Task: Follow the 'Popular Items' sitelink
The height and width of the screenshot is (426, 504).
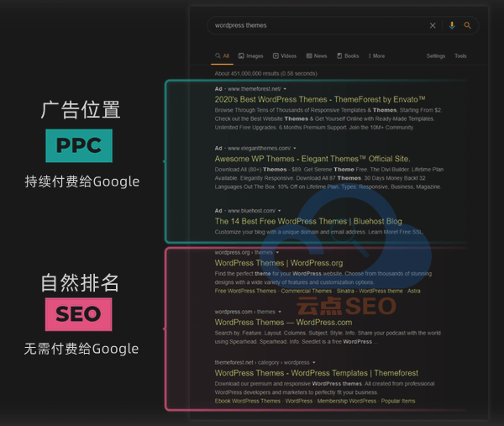Action: [398, 402]
